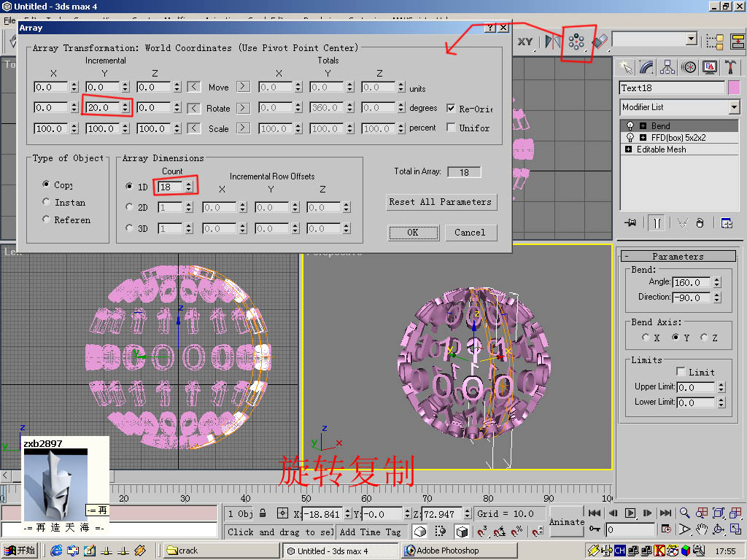Image resolution: width=747 pixels, height=560 pixels.
Task: Toggle the Bend modifier light bulb
Action: pyautogui.click(x=630, y=125)
